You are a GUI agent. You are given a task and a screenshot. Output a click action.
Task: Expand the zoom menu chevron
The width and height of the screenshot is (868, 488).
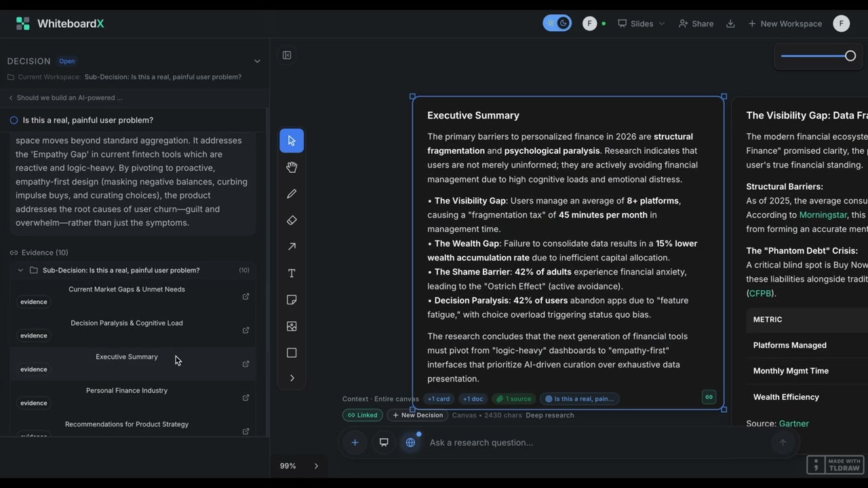[316, 466]
